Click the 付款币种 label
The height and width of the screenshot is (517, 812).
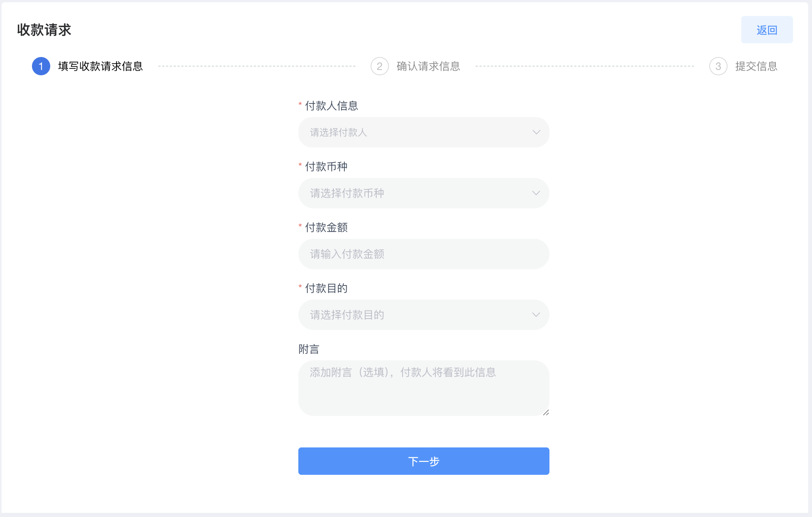click(x=326, y=167)
